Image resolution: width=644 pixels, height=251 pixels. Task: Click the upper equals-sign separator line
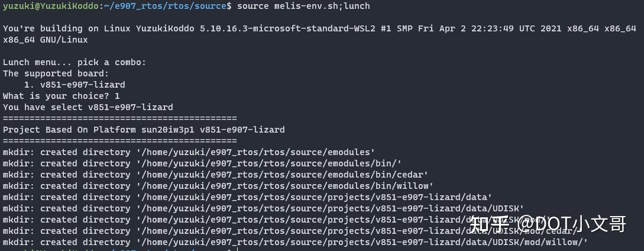pyautogui.click(x=119, y=118)
